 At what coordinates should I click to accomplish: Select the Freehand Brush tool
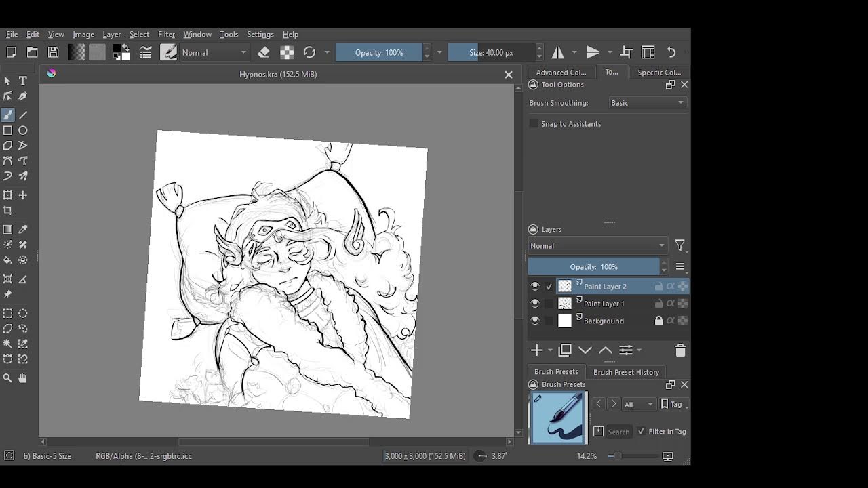(7, 115)
